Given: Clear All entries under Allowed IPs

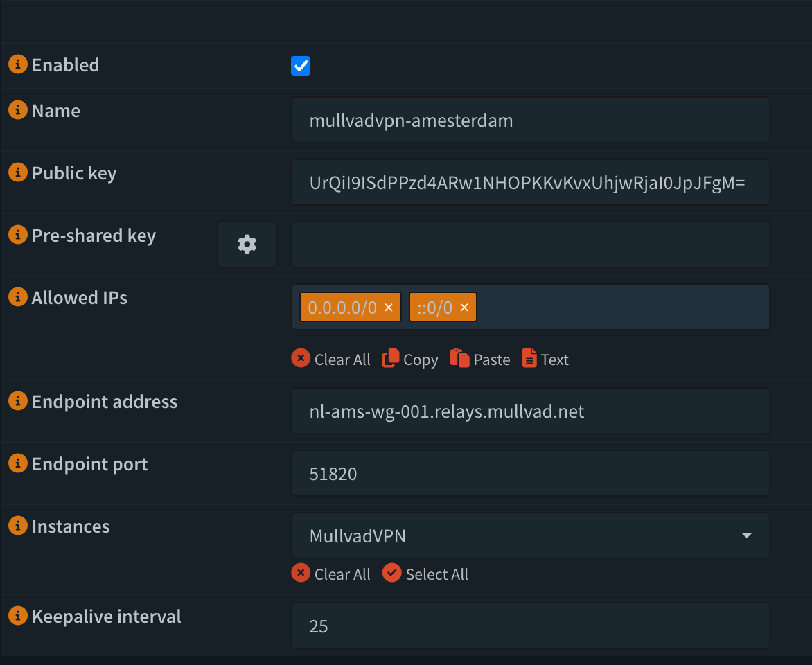Looking at the screenshot, I should 331,360.
